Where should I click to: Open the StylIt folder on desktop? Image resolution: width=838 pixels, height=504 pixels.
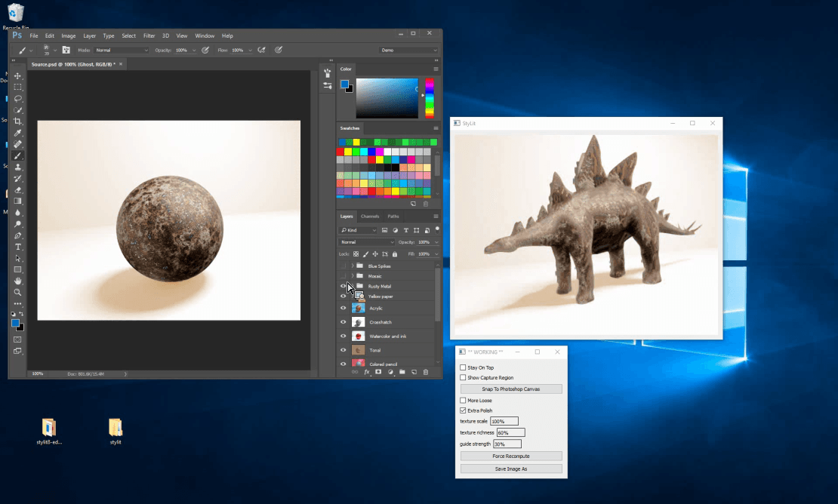(x=116, y=432)
